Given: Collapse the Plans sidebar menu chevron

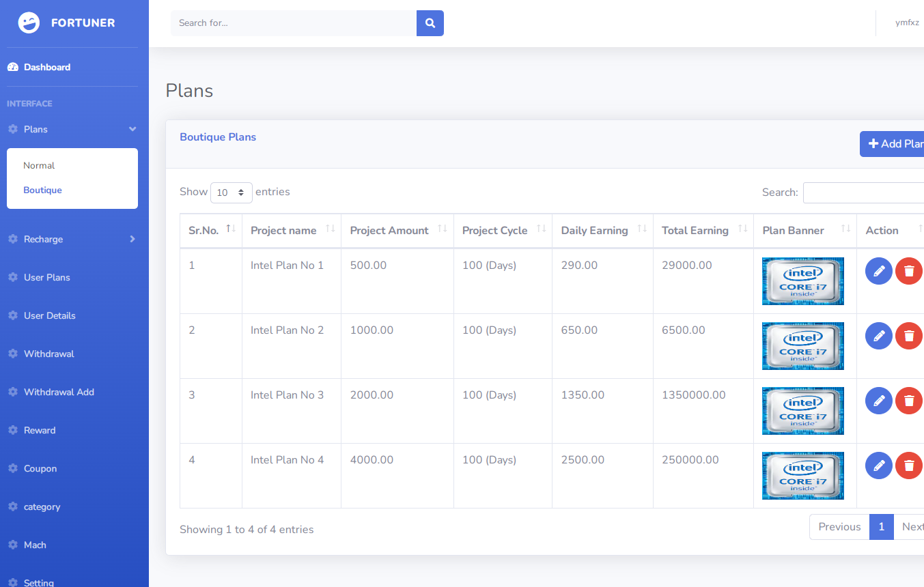Looking at the screenshot, I should [132, 130].
